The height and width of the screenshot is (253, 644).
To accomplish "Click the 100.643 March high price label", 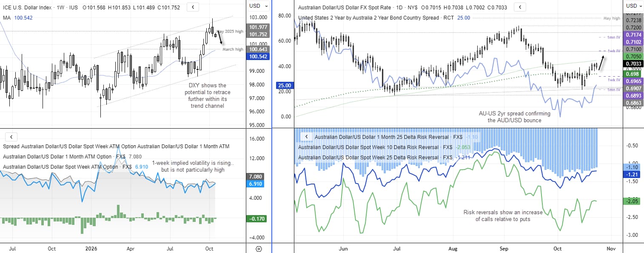I will [259, 49].
